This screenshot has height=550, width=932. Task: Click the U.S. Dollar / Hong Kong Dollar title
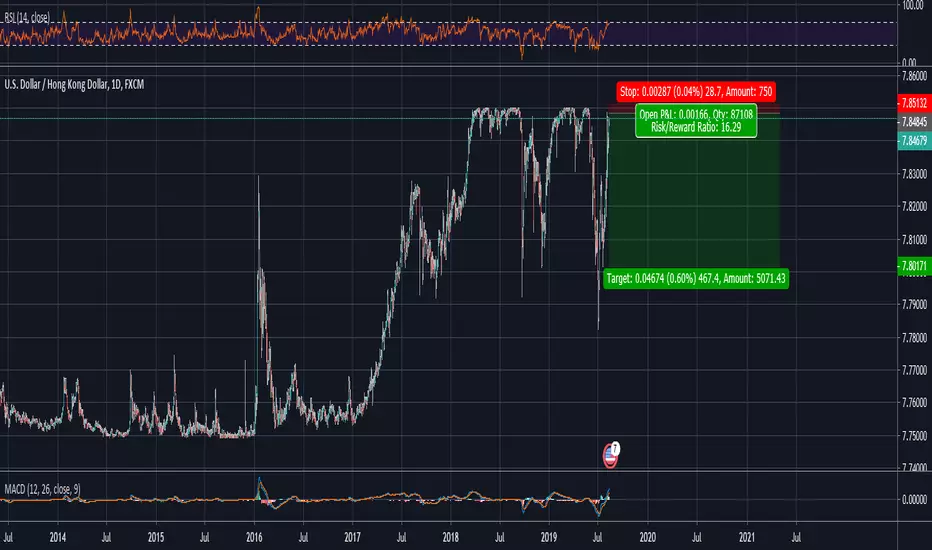tap(74, 84)
